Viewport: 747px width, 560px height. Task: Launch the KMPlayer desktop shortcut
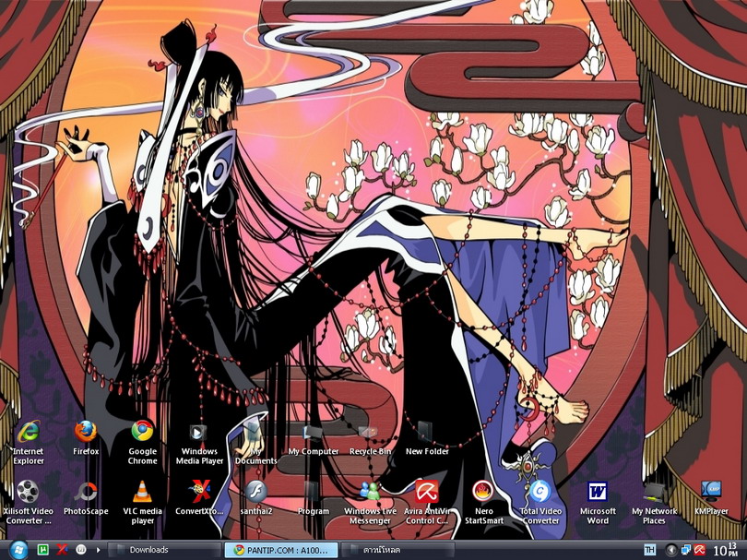711,498
